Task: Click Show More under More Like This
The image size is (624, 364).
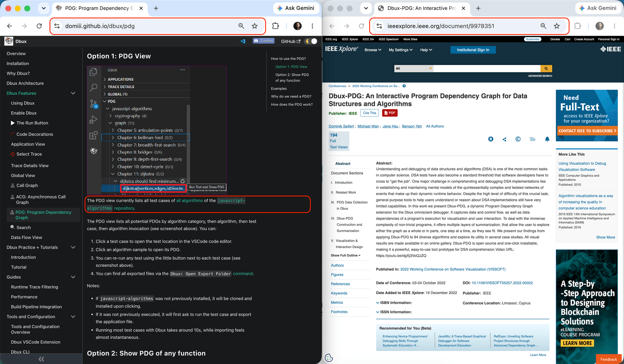Action: tap(605, 238)
